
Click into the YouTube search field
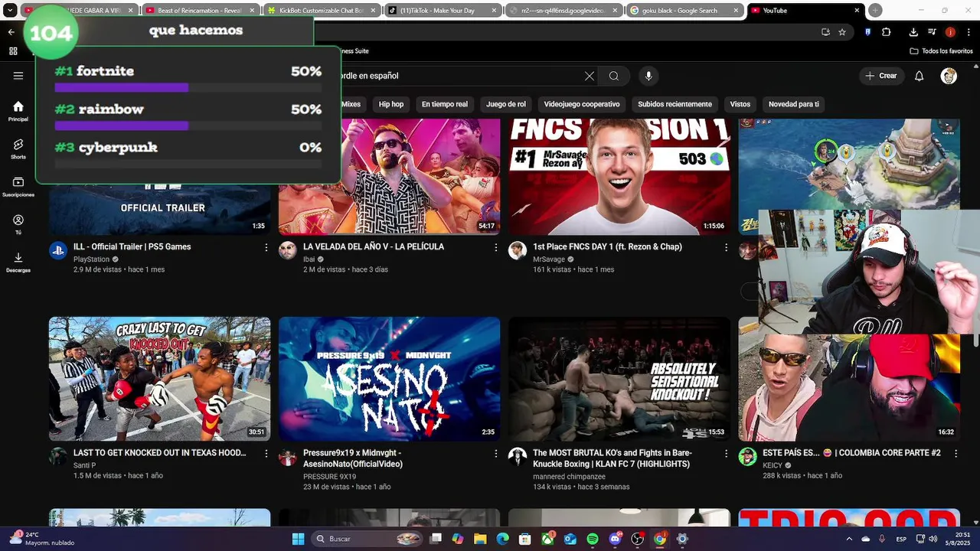click(459, 76)
